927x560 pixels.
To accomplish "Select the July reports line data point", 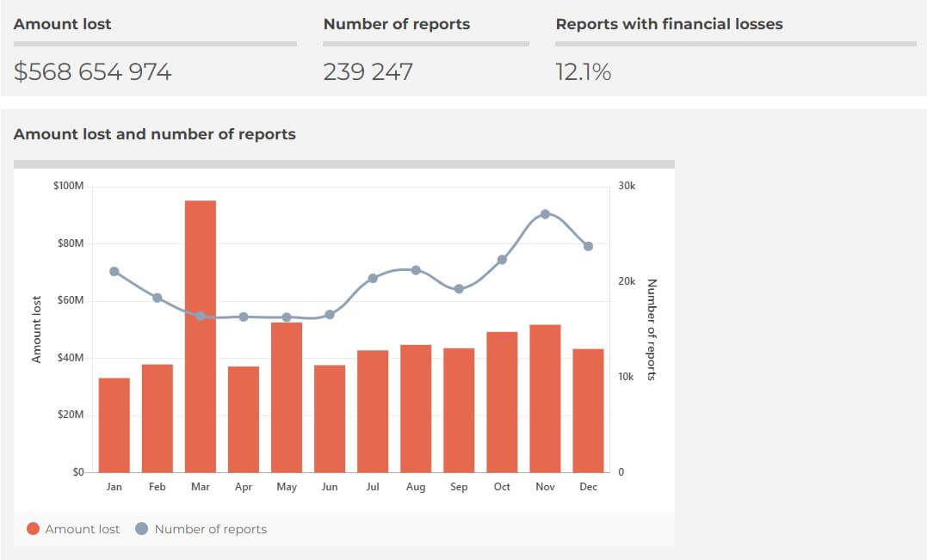I will (x=373, y=279).
